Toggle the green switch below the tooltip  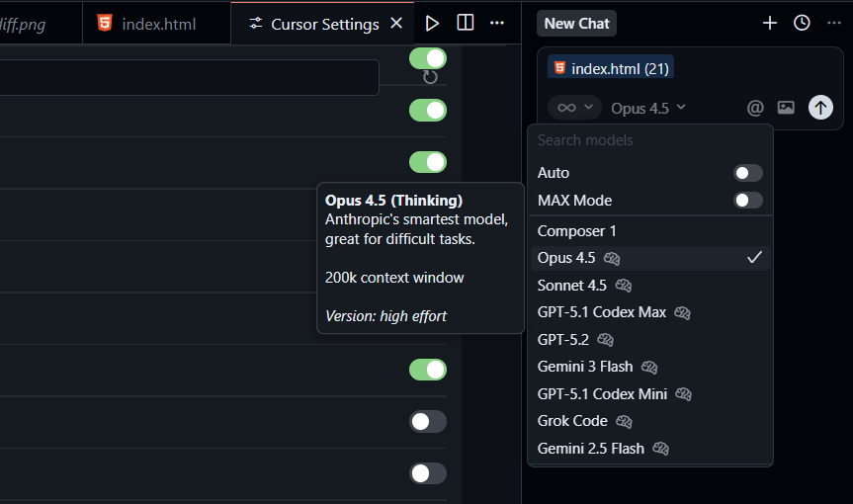(428, 370)
